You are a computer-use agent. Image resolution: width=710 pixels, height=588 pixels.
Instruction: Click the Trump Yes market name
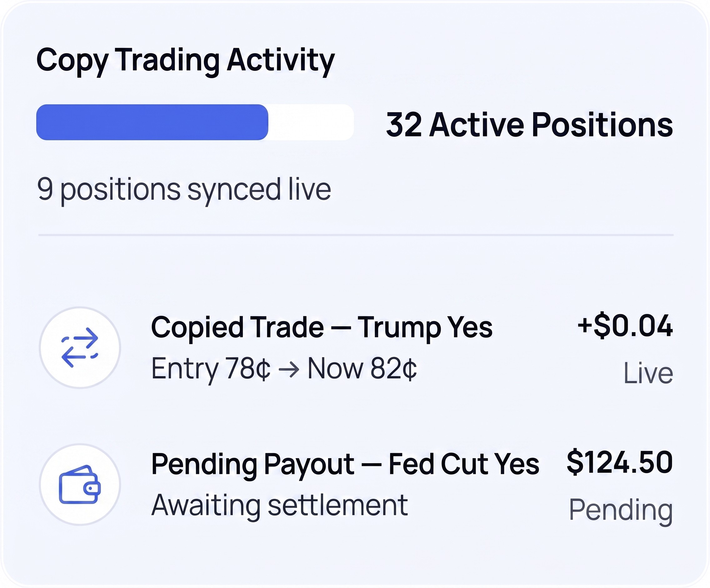(x=425, y=328)
